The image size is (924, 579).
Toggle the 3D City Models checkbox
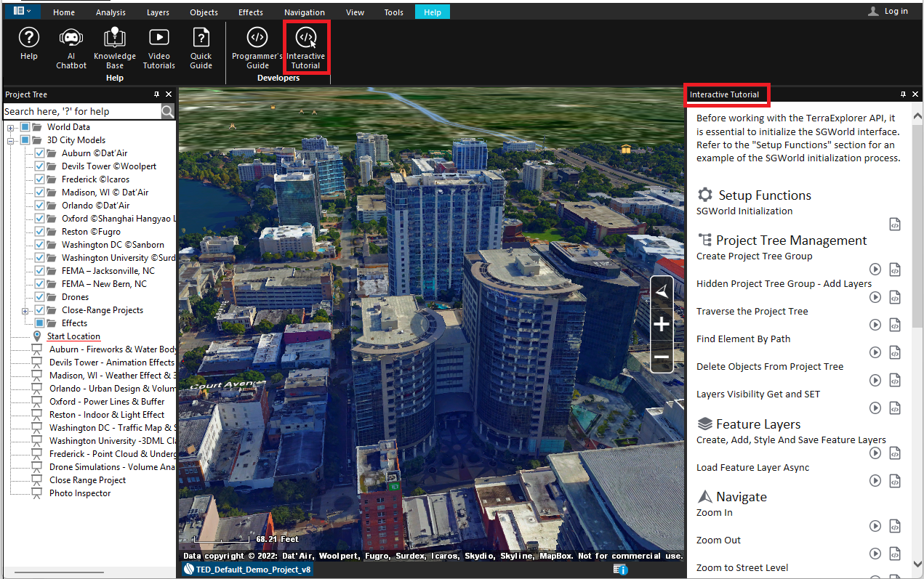(x=25, y=140)
